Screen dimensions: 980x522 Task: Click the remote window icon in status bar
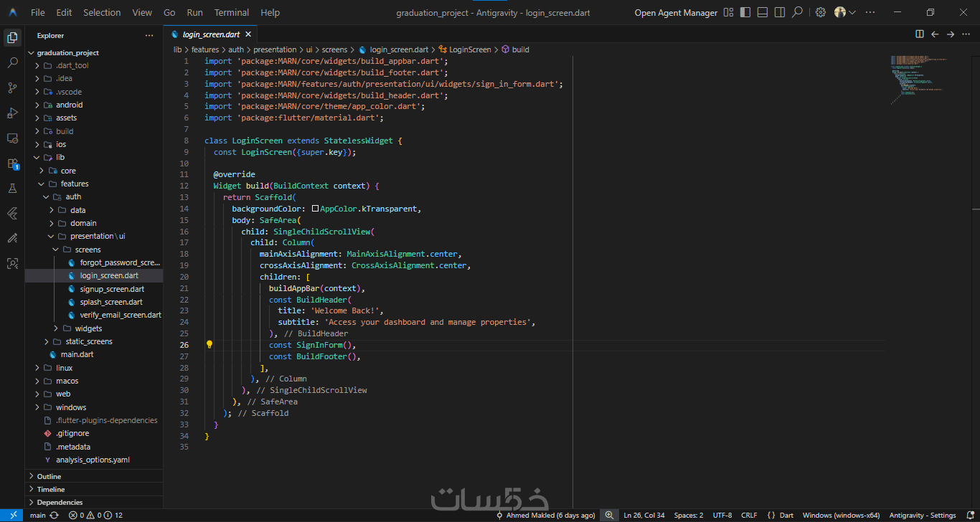[12, 515]
